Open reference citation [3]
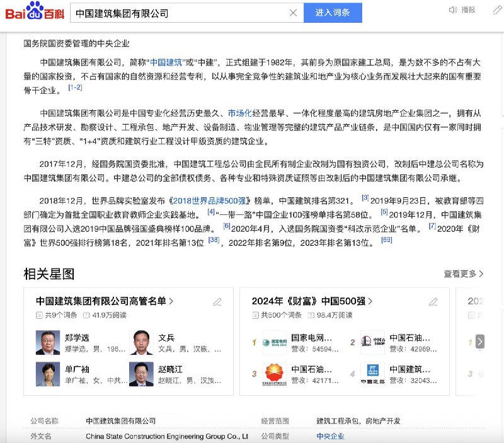 point(365,198)
